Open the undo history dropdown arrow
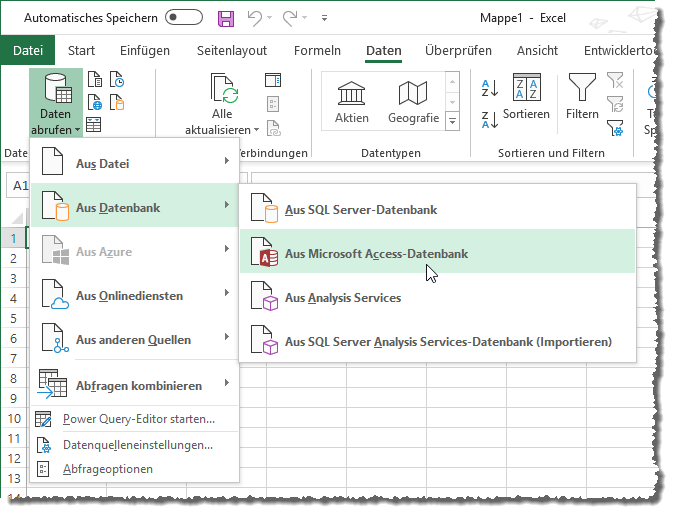Viewport: 674px width, 516px height. coord(270,18)
